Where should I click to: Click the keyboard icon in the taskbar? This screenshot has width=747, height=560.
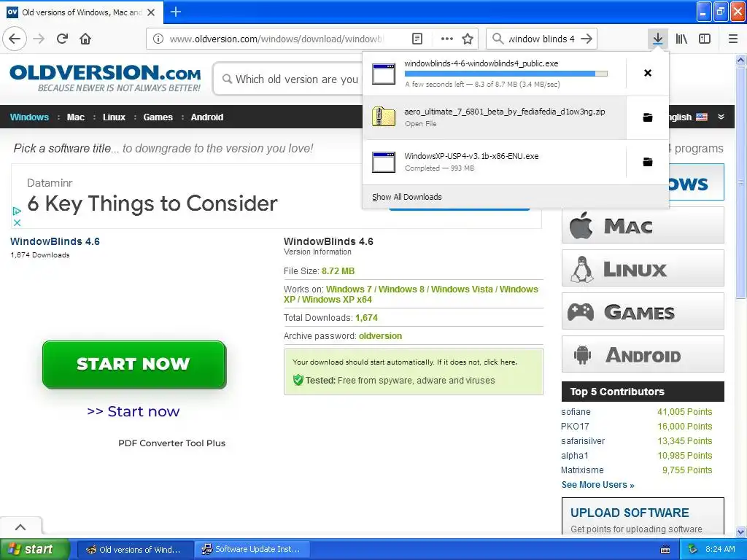click(x=665, y=550)
